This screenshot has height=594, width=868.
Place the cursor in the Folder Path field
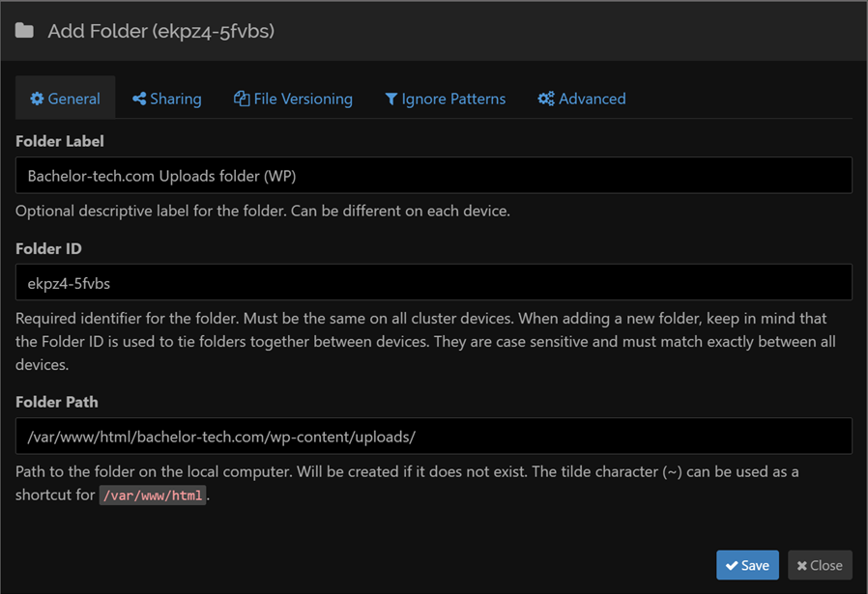click(x=433, y=437)
